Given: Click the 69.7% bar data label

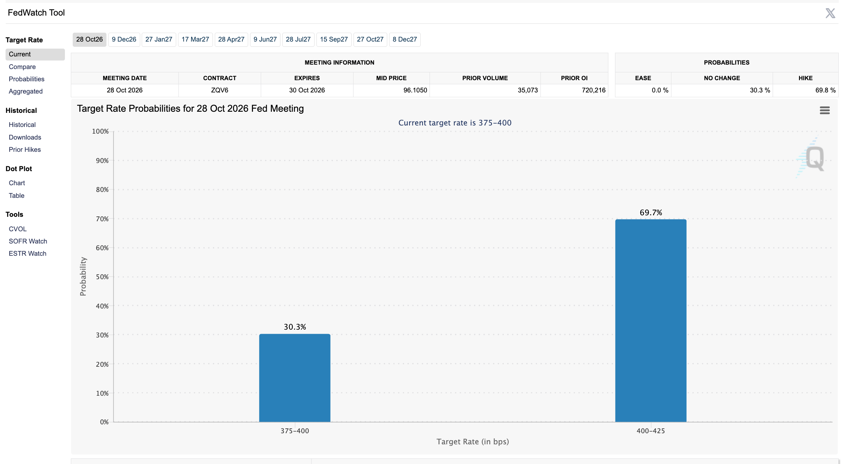Looking at the screenshot, I should 651,213.
